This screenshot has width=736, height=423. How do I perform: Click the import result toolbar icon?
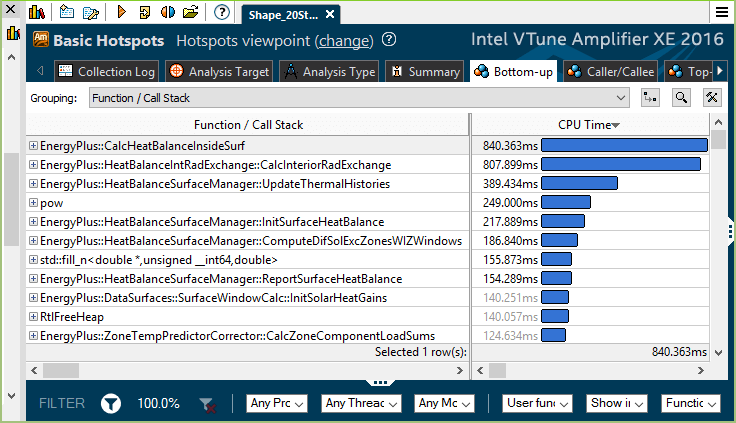[x=145, y=12]
